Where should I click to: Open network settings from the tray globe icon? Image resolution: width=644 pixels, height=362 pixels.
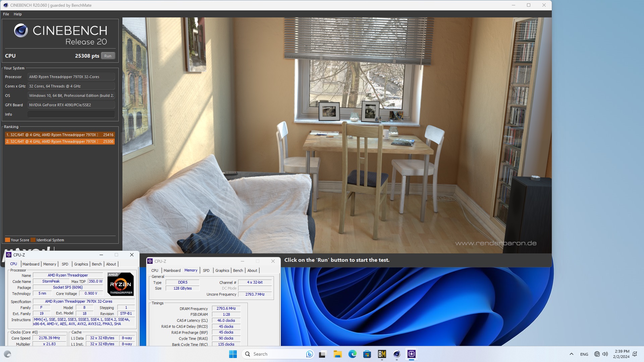tap(597, 354)
